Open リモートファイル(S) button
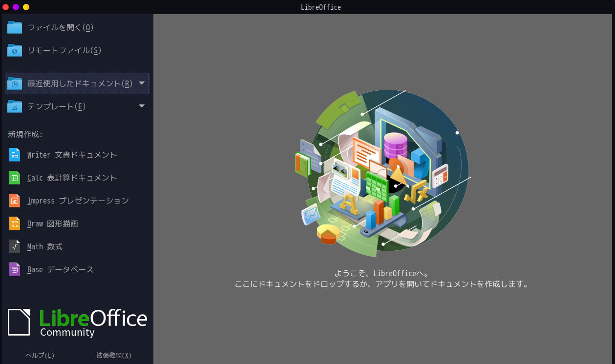The width and height of the screenshot is (615, 364). 77,50
